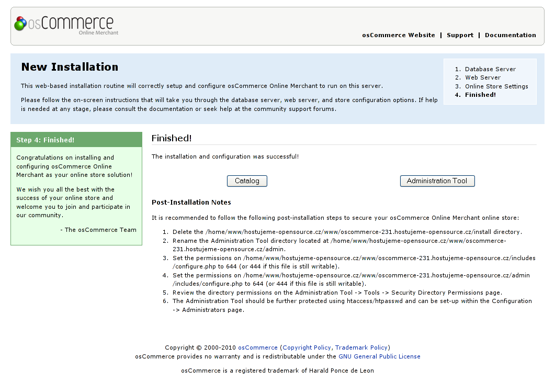Click the fourth note about admin/includes/configure.php permissions
This screenshot has width=555, height=392.
pos(351,280)
